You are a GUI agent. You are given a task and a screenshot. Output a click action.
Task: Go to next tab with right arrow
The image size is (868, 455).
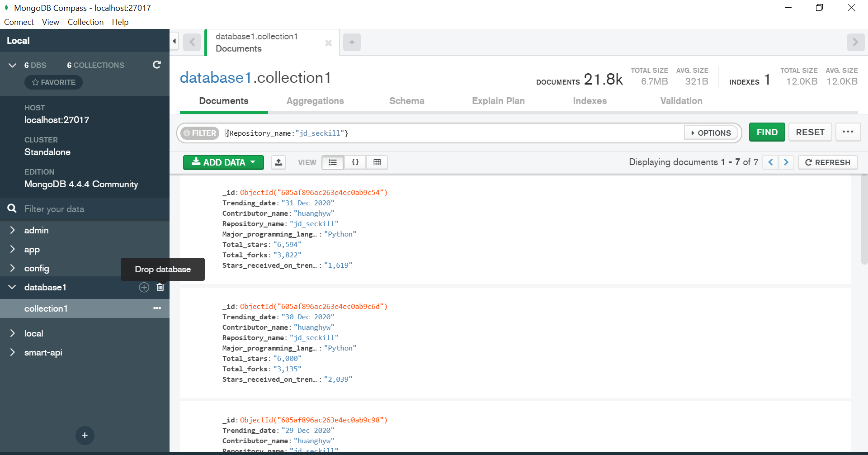click(855, 42)
